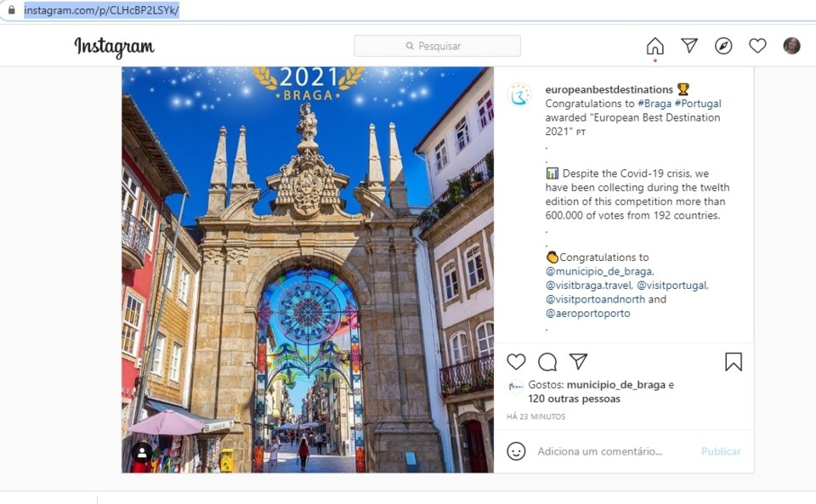Share post using paper plane icon
Image resolution: width=816 pixels, height=504 pixels.
(578, 362)
